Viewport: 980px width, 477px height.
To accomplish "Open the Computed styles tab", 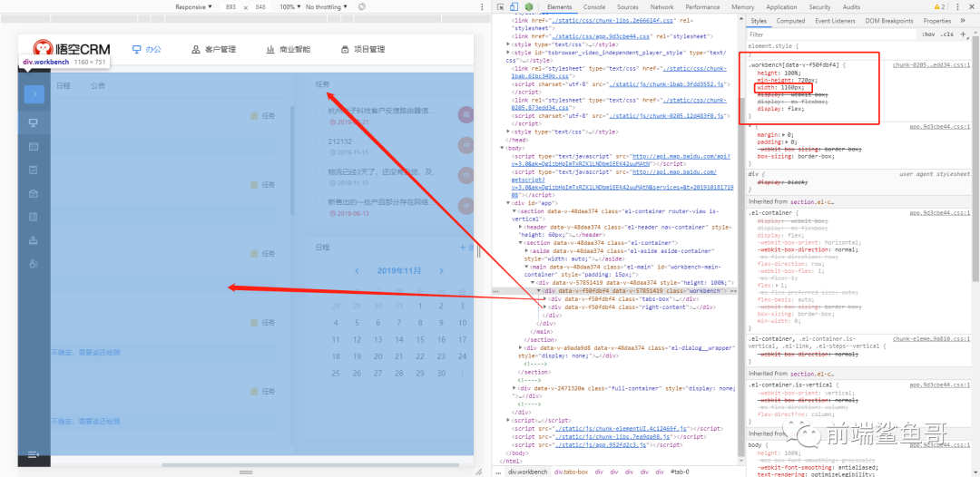I will (789, 21).
